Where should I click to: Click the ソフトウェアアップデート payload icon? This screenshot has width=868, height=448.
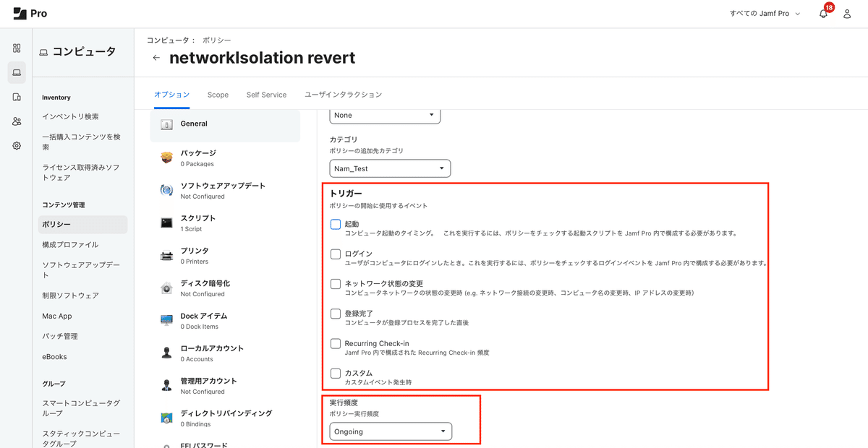[x=166, y=190]
